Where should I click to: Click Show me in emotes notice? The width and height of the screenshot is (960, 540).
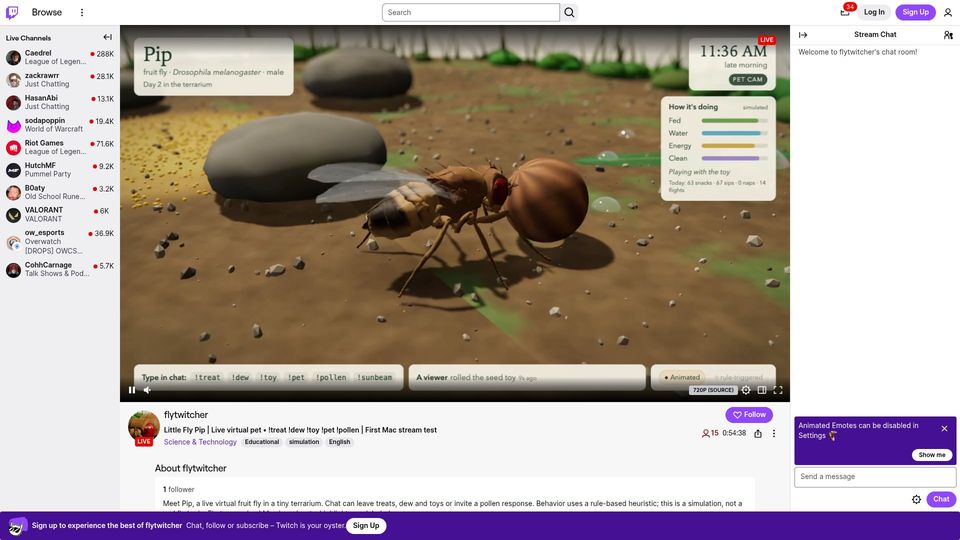pyautogui.click(x=931, y=455)
